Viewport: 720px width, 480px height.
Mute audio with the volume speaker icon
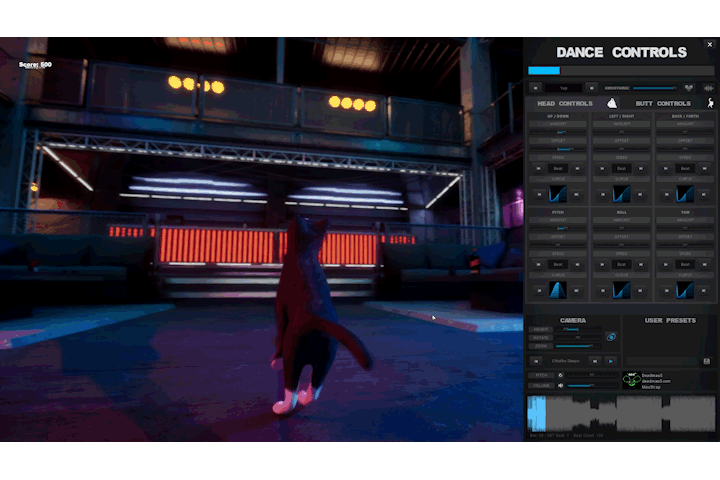[560, 385]
